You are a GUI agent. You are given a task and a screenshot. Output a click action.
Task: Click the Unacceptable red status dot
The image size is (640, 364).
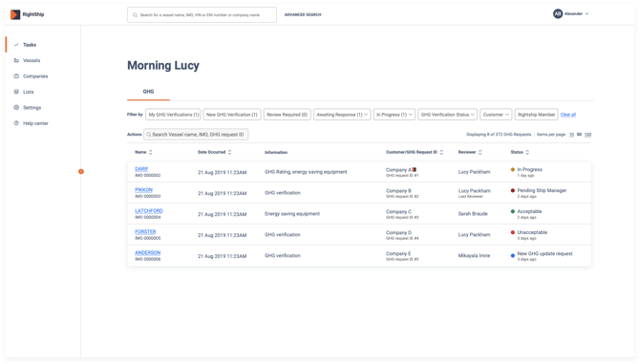pos(513,232)
